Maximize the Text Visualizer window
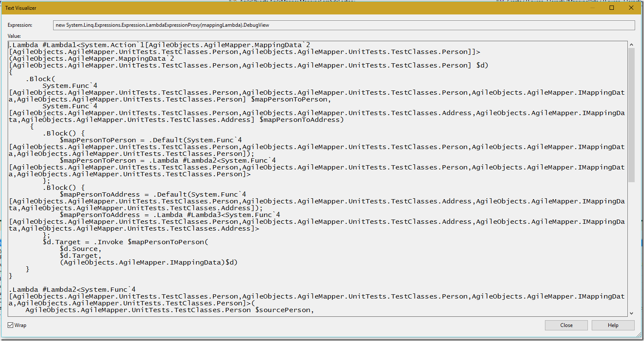Viewport: 644px width, 341px height. [612, 8]
